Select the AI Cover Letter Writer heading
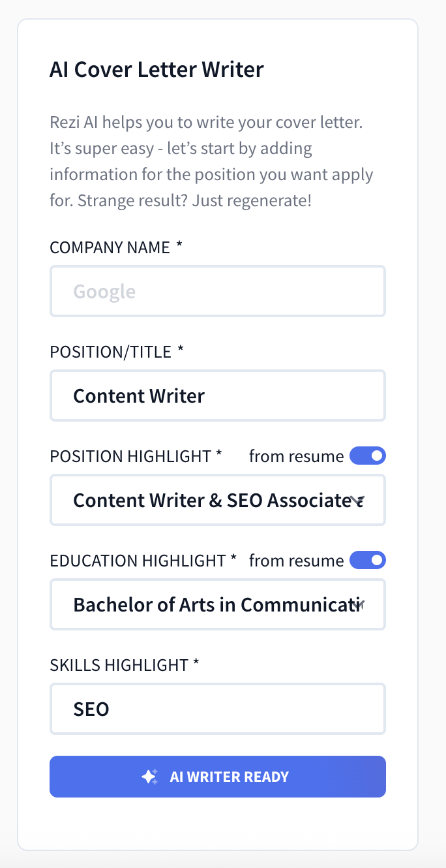The height and width of the screenshot is (868, 446). click(157, 69)
